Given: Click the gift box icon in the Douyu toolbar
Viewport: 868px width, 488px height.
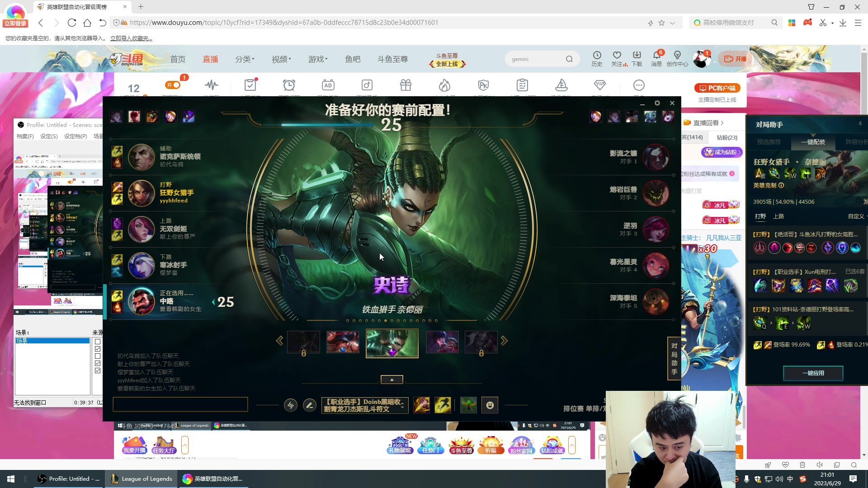Looking at the screenshot, I should [x=406, y=85].
